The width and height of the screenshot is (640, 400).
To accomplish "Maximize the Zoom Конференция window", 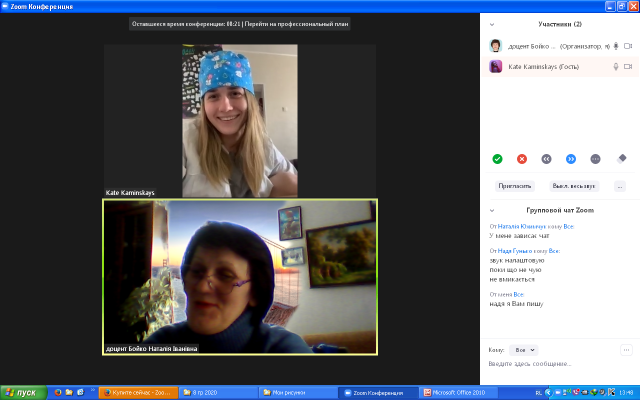I will tap(622, 6).
